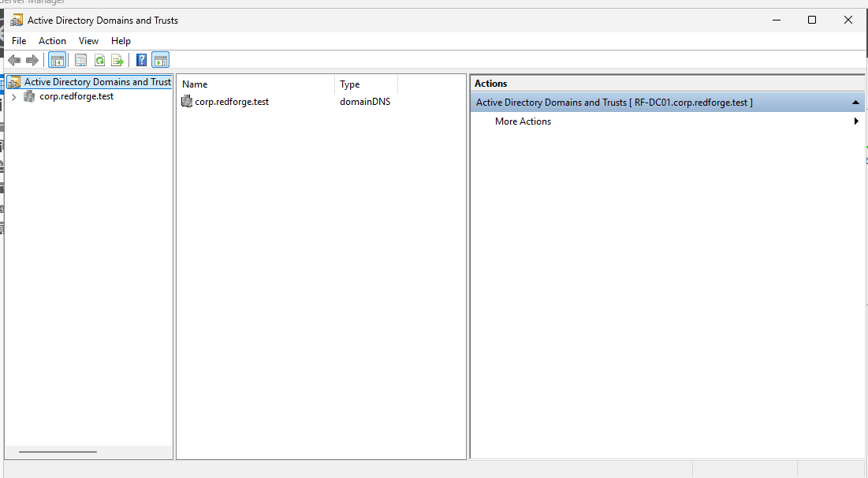Screen dimensions: 868x478
Task: Open the View menu
Action: 88,41
